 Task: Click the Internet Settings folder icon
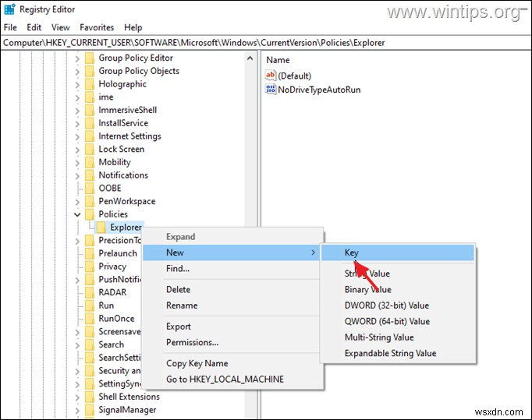coord(90,136)
